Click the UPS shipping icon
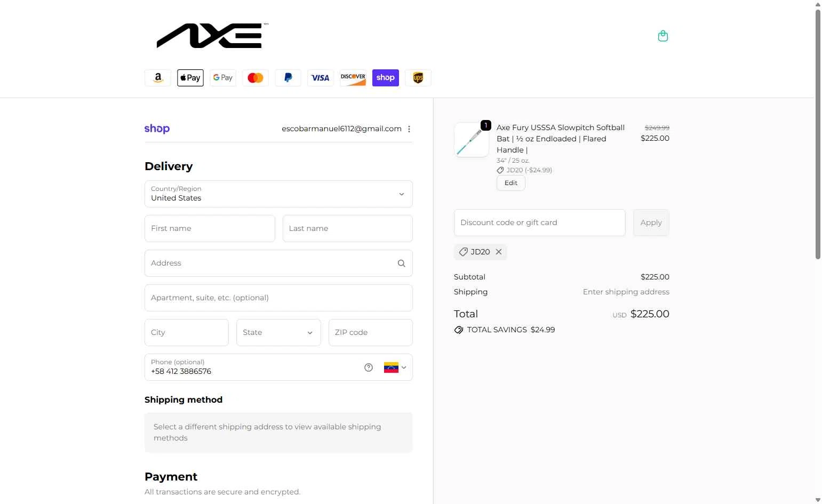The height and width of the screenshot is (504, 822). [418, 78]
